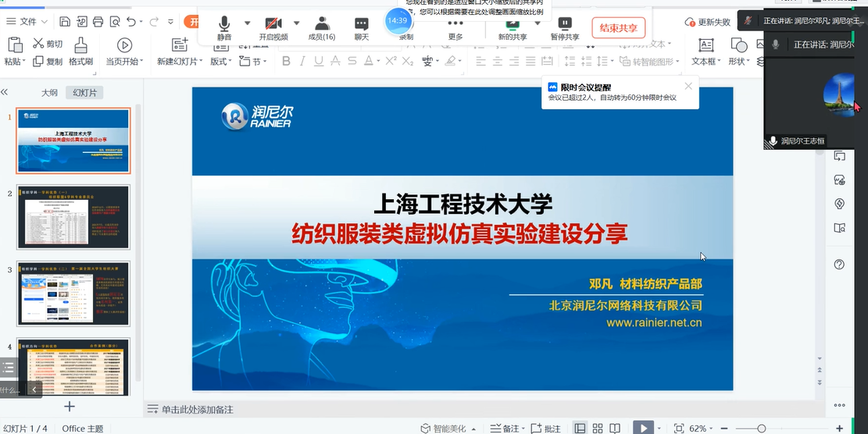Expand the 新建幻灯片 dropdown

pos(180,62)
